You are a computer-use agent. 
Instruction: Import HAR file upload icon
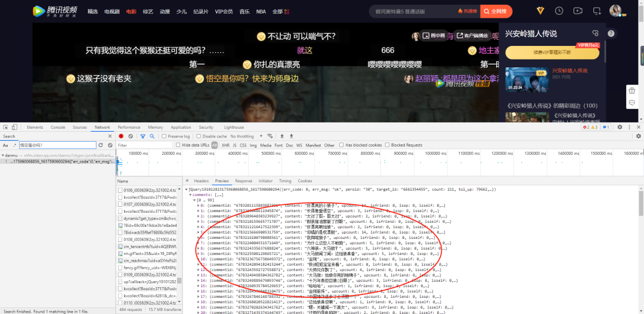[282, 136]
